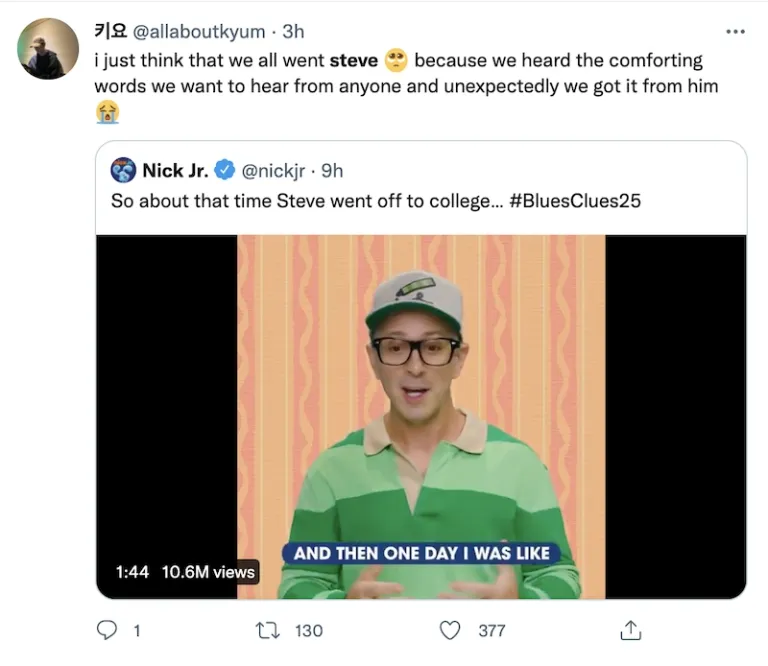The image size is (768, 666).
Task: Click the Nick Jr. account name
Action: click(x=175, y=170)
